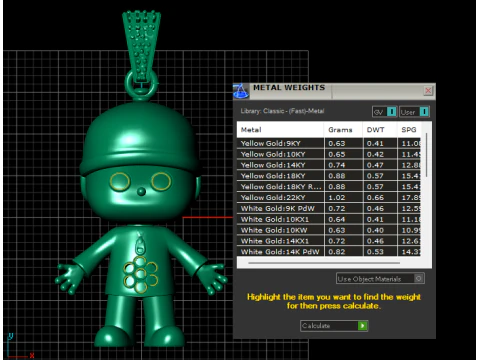Toggle the User library switch
Image resolution: width=480 pixels, height=360 pixels.
click(x=414, y=112)
